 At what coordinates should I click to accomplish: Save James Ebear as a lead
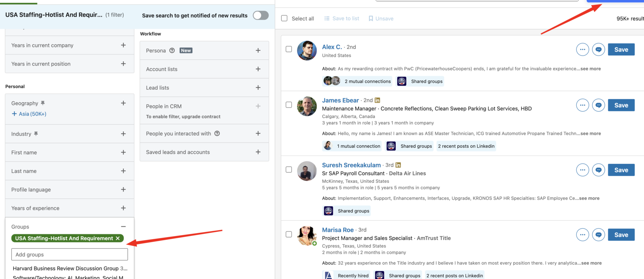(621, 105)
